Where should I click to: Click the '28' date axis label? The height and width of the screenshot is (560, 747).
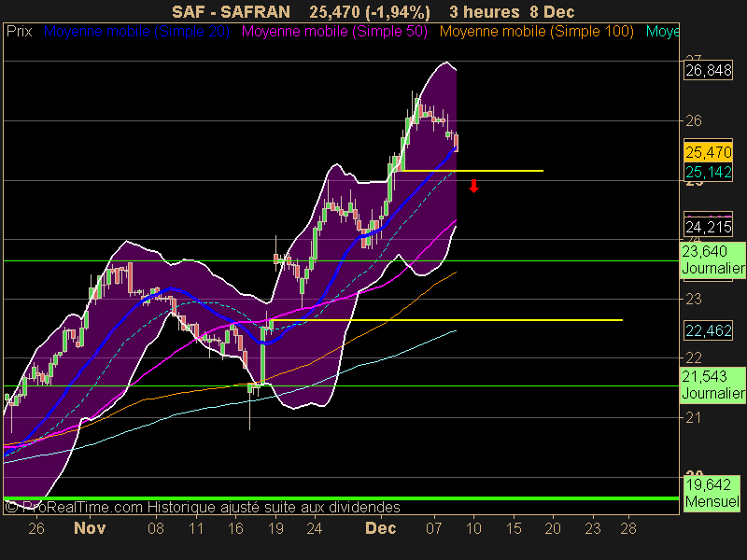coord(628,528)
